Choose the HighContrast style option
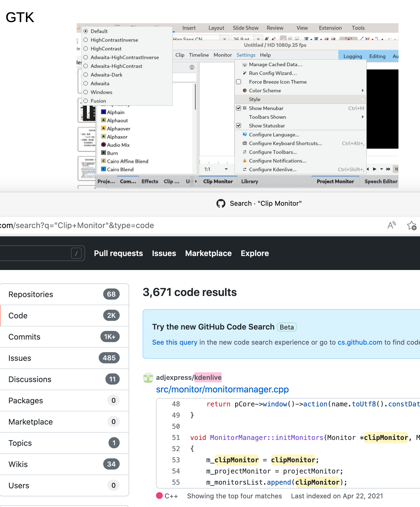The image size is (420, 507). [86, 48]
